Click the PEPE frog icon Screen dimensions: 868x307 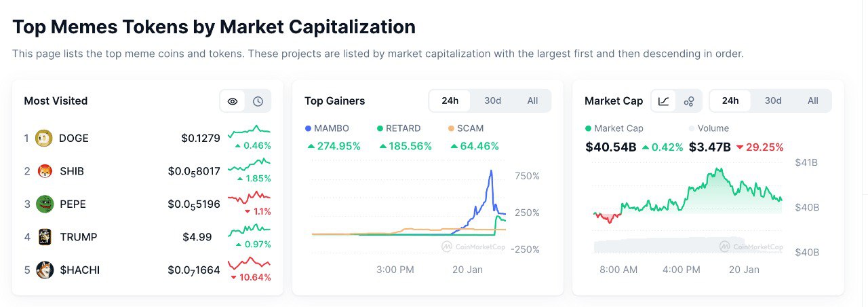point(44,204)
